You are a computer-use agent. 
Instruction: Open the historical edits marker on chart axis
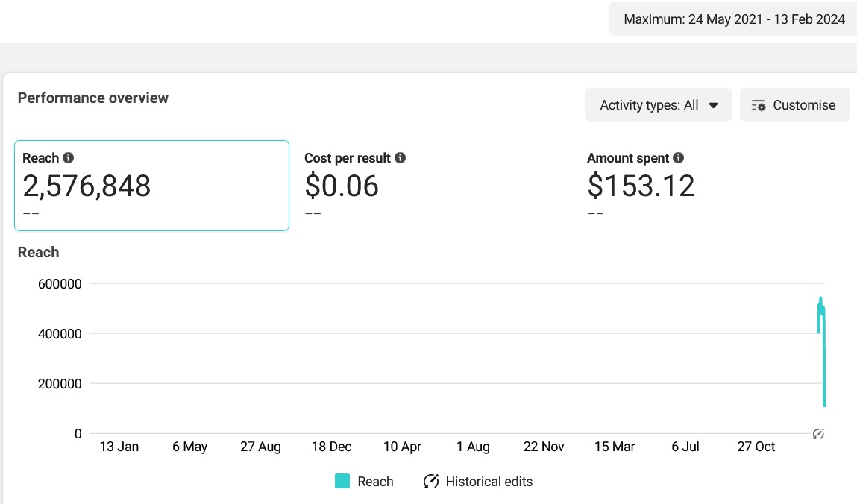pyautogui.click(x=818, y=434)
